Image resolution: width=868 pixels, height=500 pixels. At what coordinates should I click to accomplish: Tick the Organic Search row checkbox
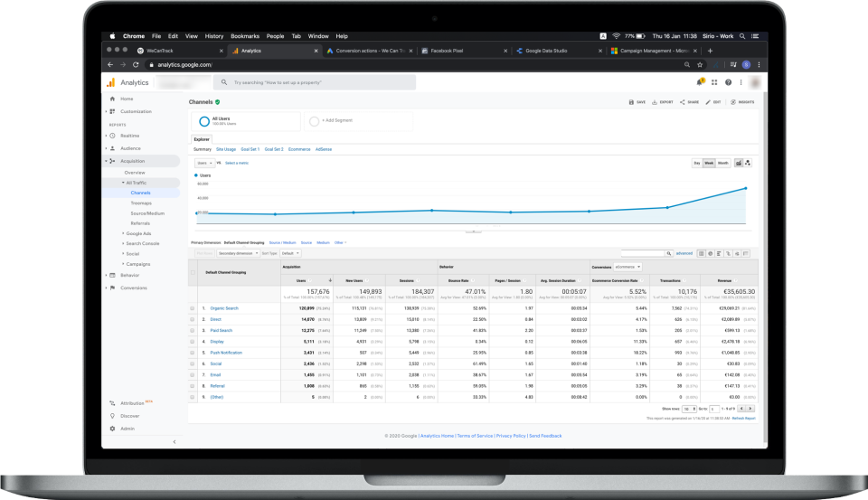click(193, 308)
